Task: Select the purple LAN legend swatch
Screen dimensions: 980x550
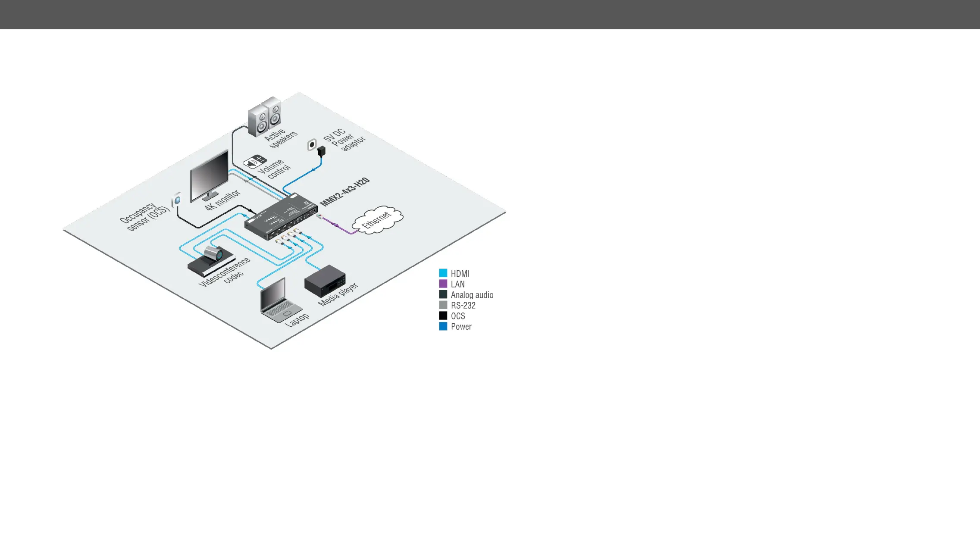Action: pos(443,284)
